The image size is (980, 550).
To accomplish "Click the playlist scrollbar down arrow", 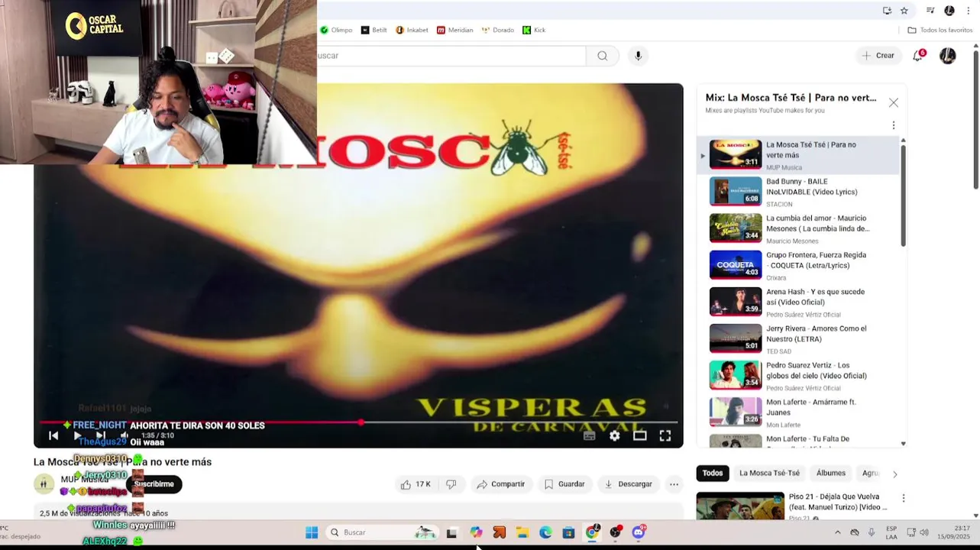I will (903, 444).
